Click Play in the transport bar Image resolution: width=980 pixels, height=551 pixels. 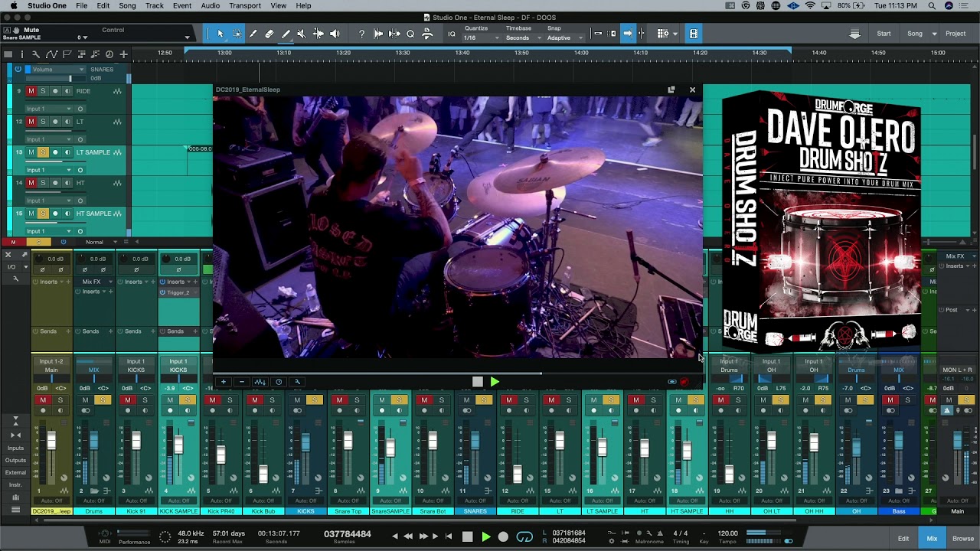pyautogui.click(x=485, y=537)
